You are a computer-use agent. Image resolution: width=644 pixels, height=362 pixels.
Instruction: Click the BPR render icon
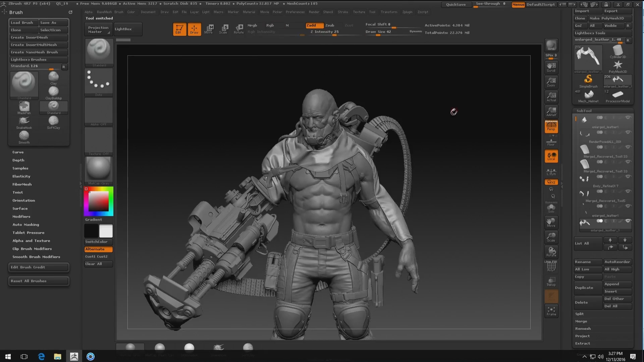tap(551, 45)
